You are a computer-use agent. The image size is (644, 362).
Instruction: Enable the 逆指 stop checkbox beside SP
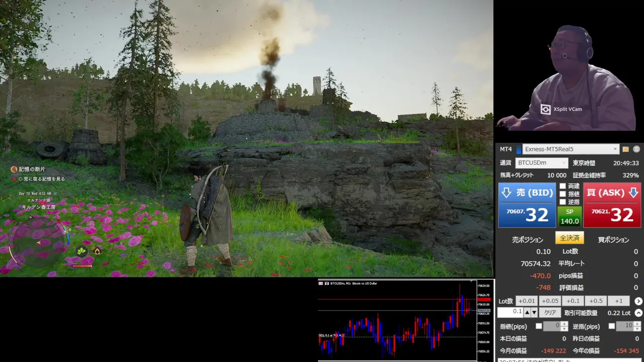[x=563, y=202]
